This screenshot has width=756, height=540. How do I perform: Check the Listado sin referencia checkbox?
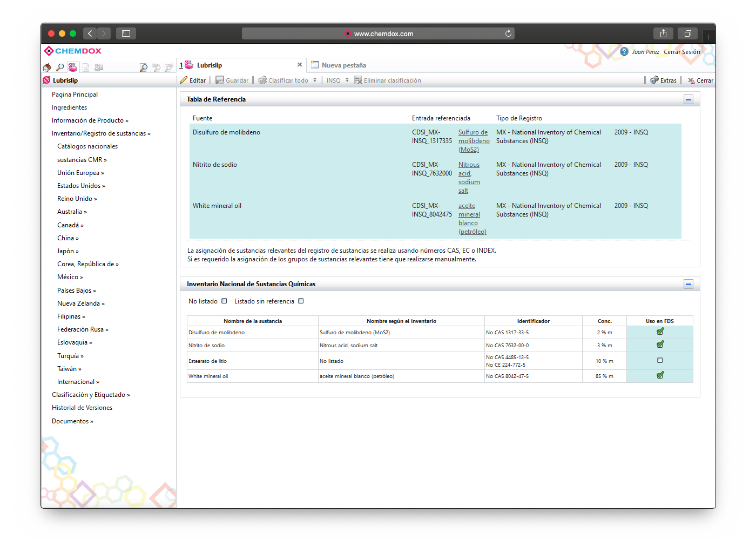tap(301, 301)
